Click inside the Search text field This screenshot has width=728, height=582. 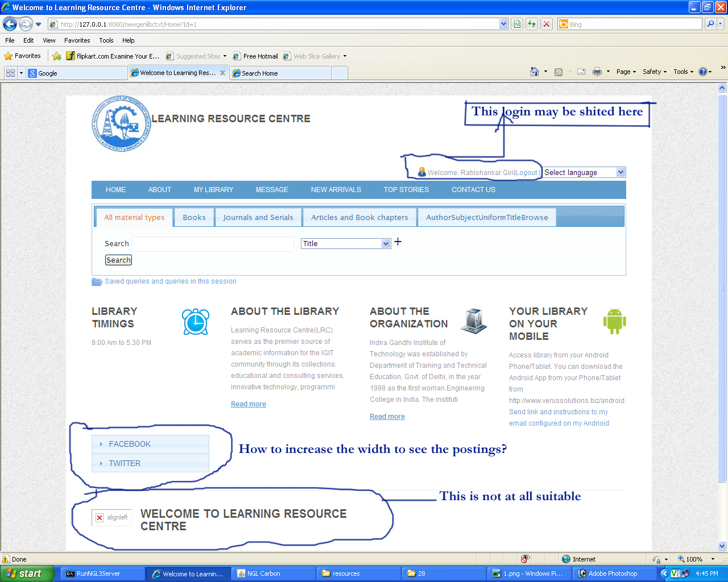click(212, 244)
